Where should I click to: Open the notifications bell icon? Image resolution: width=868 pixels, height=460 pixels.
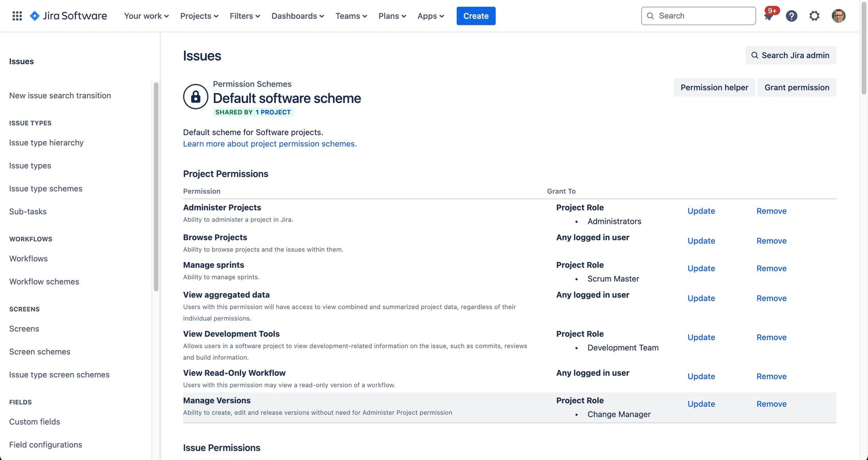(x=768, y=16)
